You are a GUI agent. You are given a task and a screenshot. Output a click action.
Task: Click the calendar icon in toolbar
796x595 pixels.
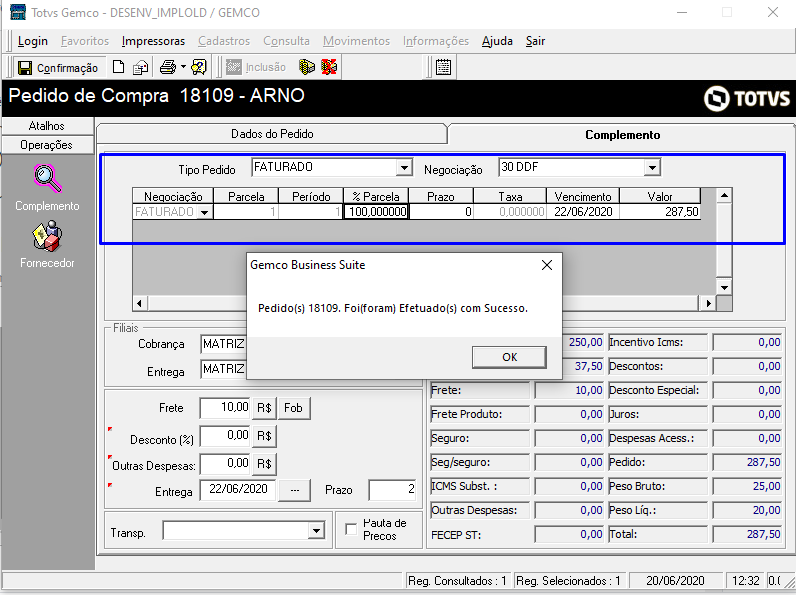pyautogui.click(x=443, y=67)
